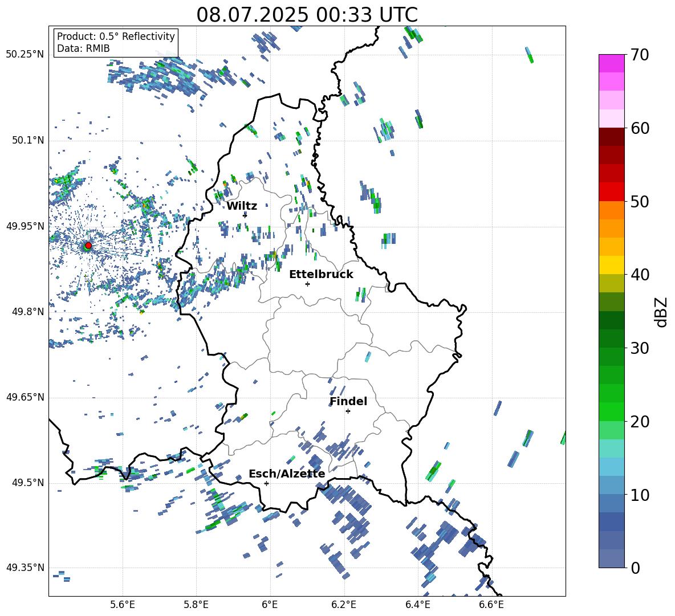Click the Wiltz city label

pyautogui.click(x=242, y=206)
